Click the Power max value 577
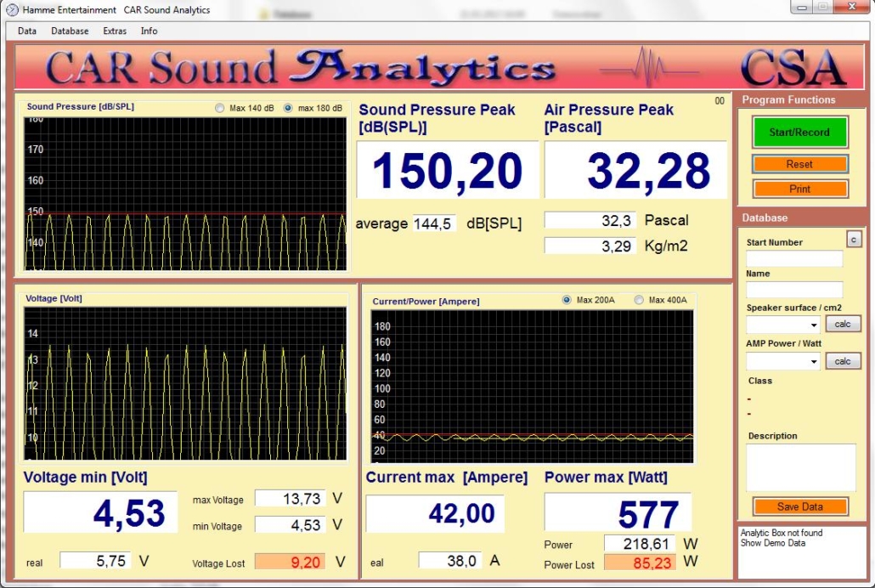This screenshot has height=588, width=875. click(618, 512)
